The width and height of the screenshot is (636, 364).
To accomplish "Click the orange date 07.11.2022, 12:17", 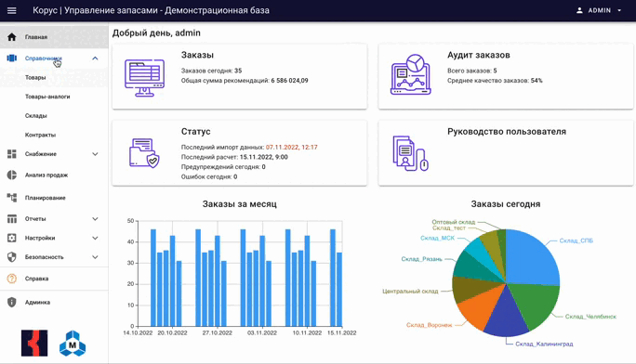I will 292,148.
